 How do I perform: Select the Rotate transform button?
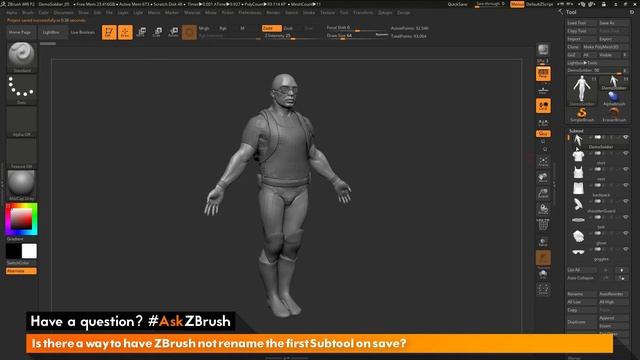point(173,32)
